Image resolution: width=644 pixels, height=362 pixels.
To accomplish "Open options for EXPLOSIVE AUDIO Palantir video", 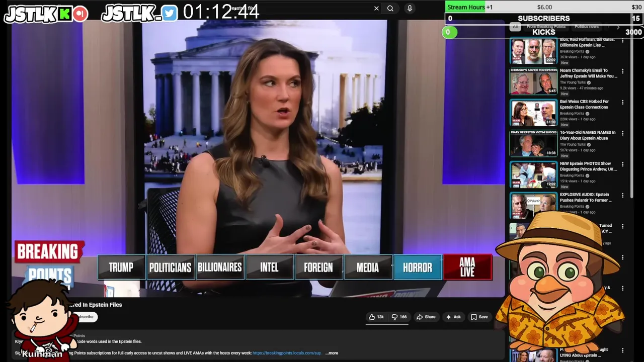I will click(622, 195).
